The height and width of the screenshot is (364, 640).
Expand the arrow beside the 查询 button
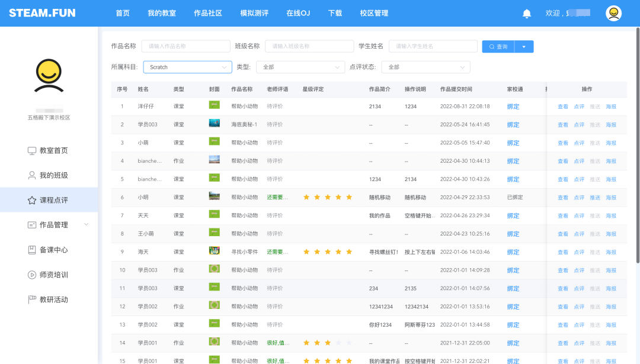524,47
